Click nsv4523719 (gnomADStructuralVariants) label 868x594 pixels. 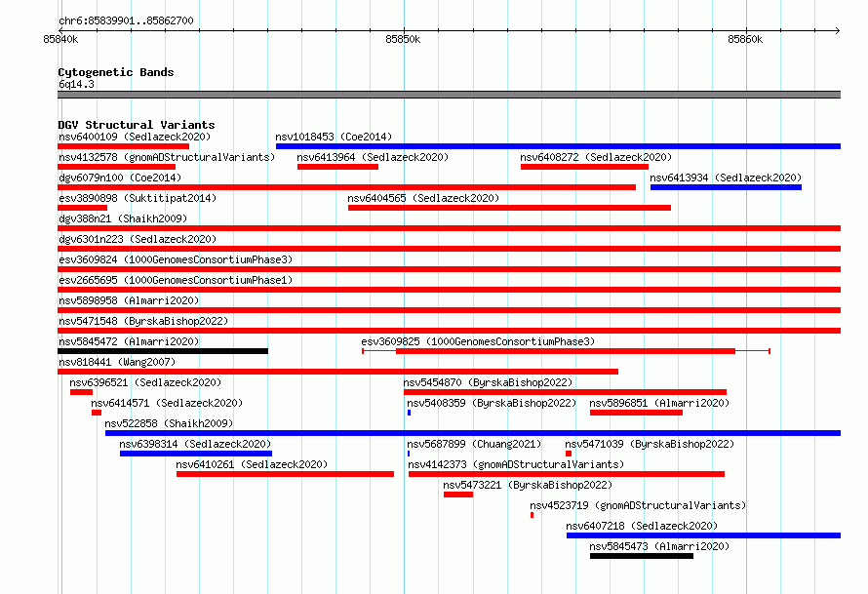[638, 505]
